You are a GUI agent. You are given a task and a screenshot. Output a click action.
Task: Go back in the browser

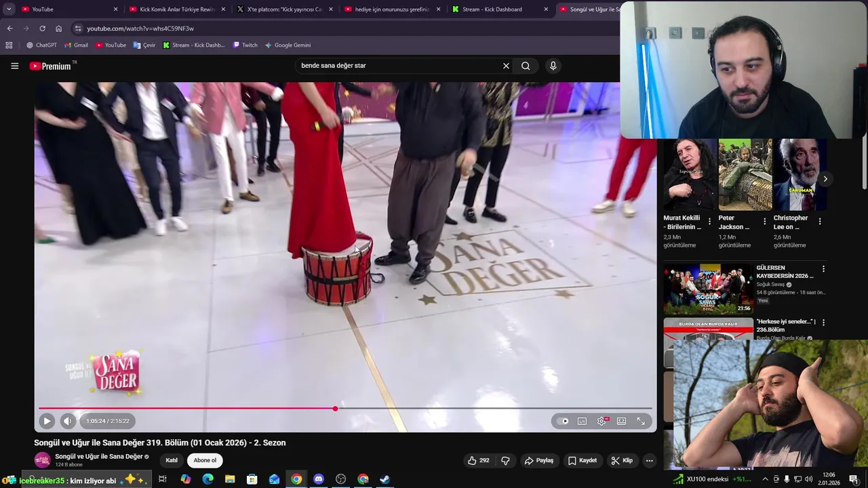9,28
